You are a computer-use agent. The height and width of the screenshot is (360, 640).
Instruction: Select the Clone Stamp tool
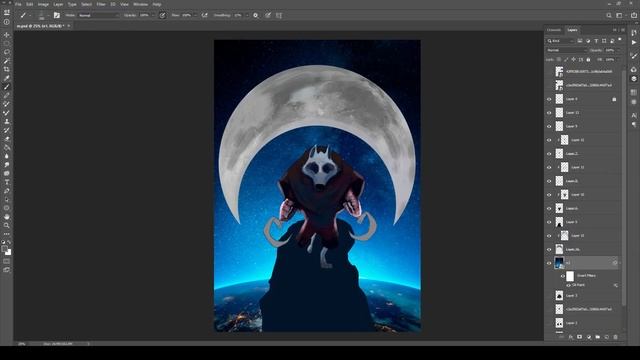point(7,121)
